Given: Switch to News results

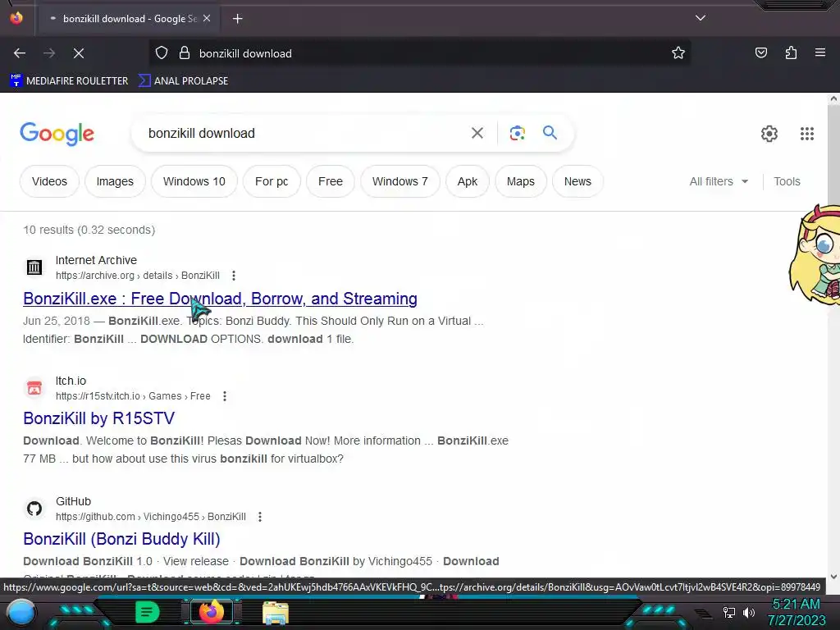Looking at the screenshot, I should pos(577,181).
